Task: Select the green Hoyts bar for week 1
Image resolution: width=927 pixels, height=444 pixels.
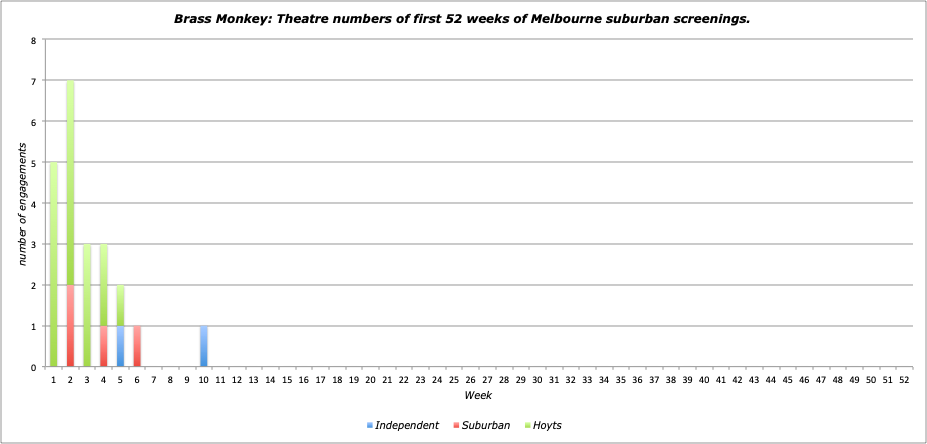Action: 53,265
